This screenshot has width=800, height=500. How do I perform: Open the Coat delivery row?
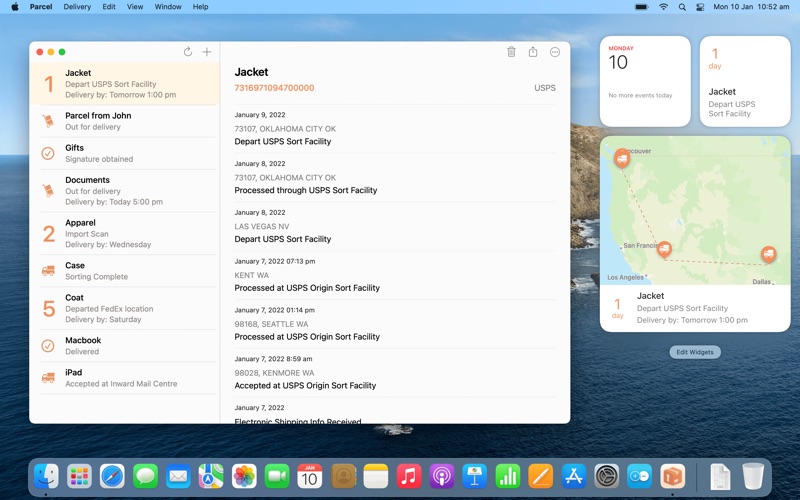click(x=124, y=308)
